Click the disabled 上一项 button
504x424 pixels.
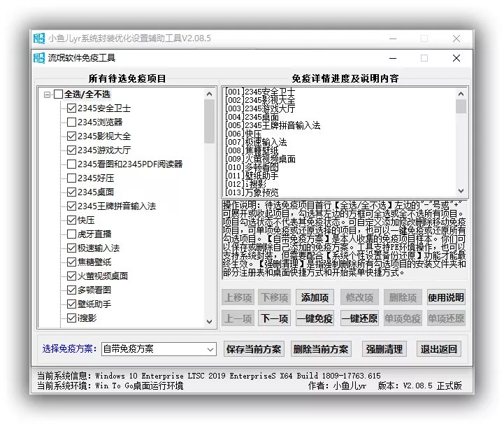click(x=238, y=318)
